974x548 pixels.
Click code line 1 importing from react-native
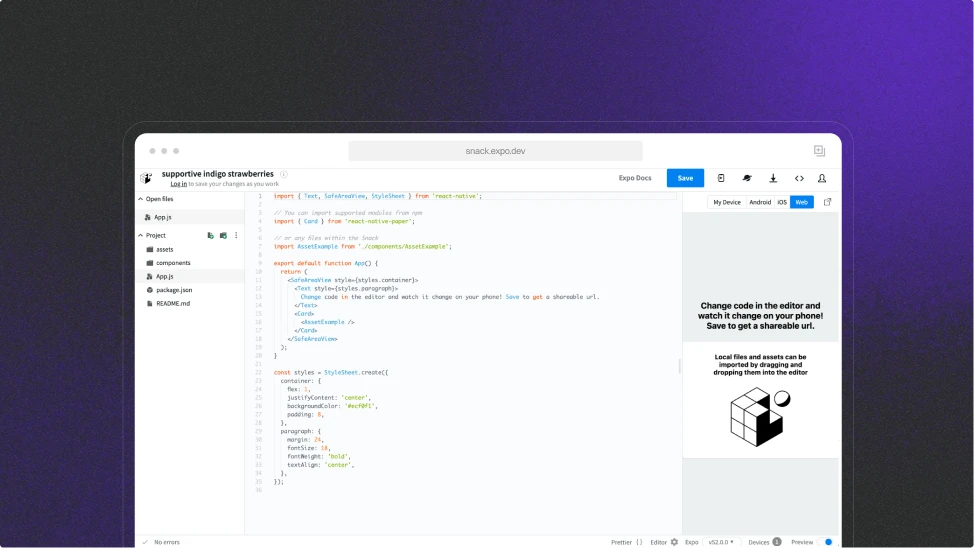coord(378,196)
